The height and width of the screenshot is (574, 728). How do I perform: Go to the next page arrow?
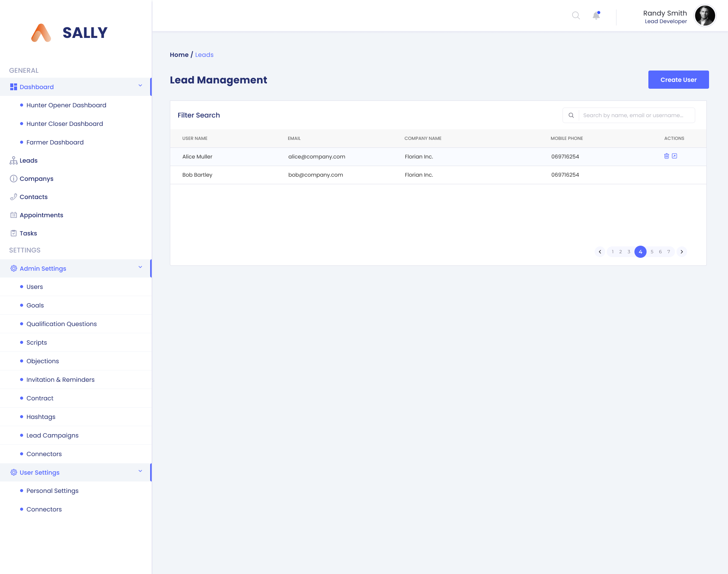click(682, 252)
